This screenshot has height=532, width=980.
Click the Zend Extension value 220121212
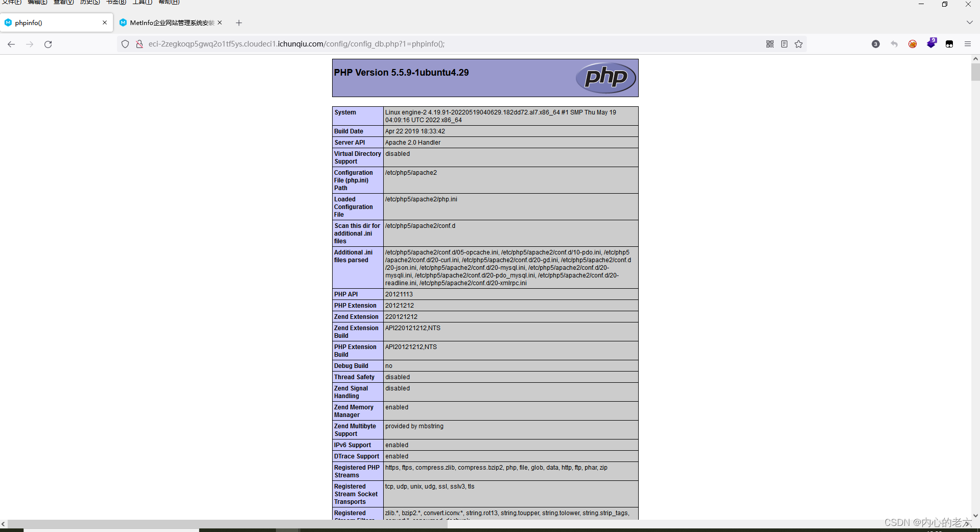coord(401,317)
